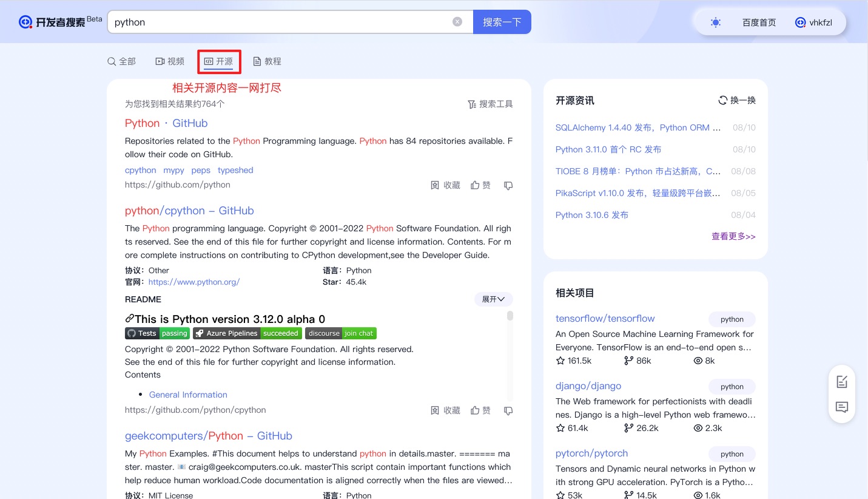Open the pytorch/pytorch project
868x499 pixels.
[x=591, y=453]
